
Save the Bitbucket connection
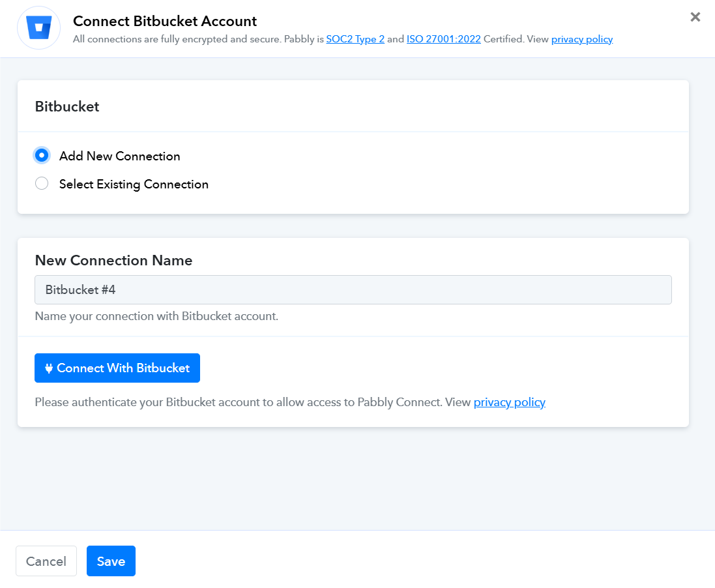(111, 561)
